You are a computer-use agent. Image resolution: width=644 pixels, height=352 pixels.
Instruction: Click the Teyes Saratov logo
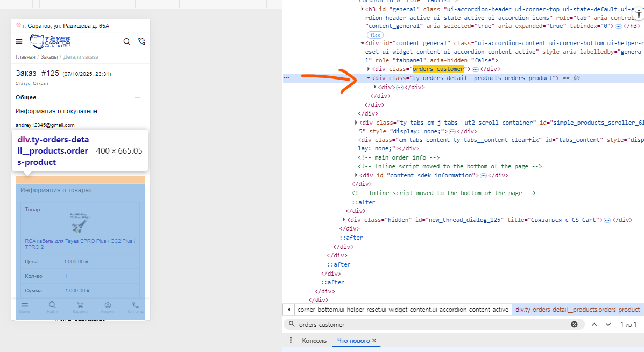[50, 41]
